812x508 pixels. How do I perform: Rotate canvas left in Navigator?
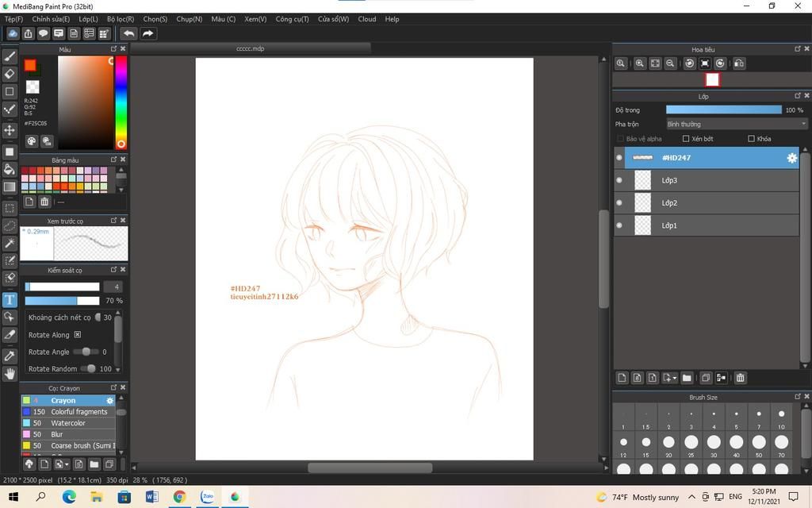(690, 63)
